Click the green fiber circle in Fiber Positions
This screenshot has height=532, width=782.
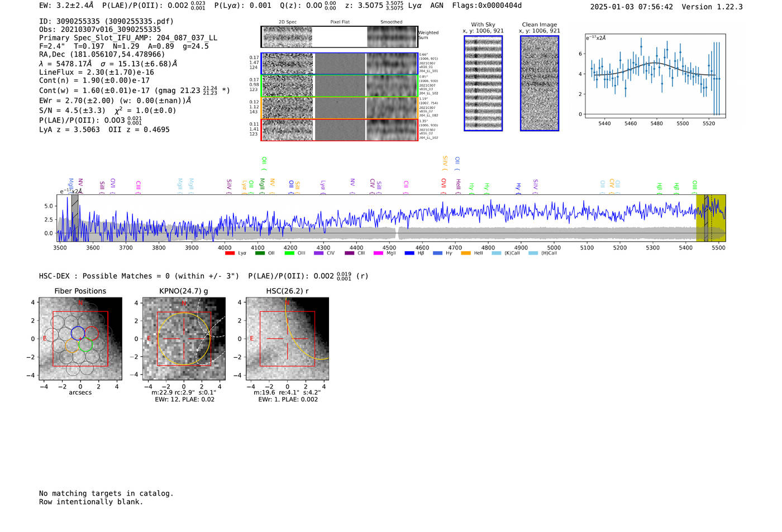coord(85,345)
